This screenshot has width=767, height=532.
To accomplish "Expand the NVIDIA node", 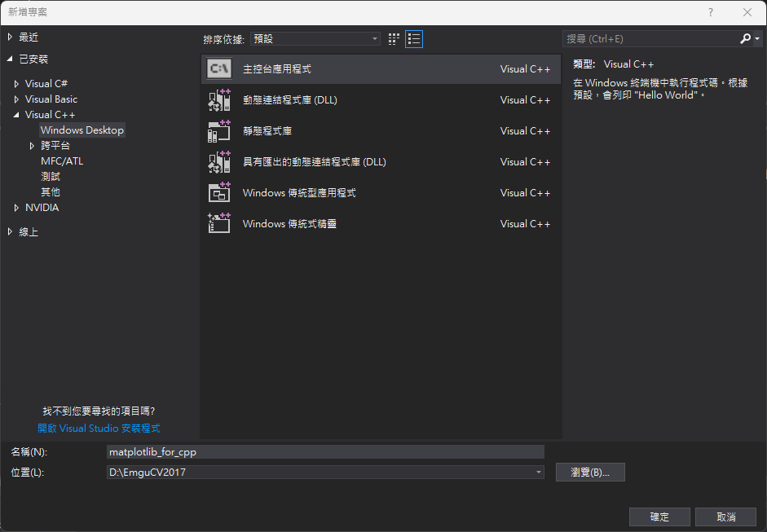I will [x=16, y=208].
